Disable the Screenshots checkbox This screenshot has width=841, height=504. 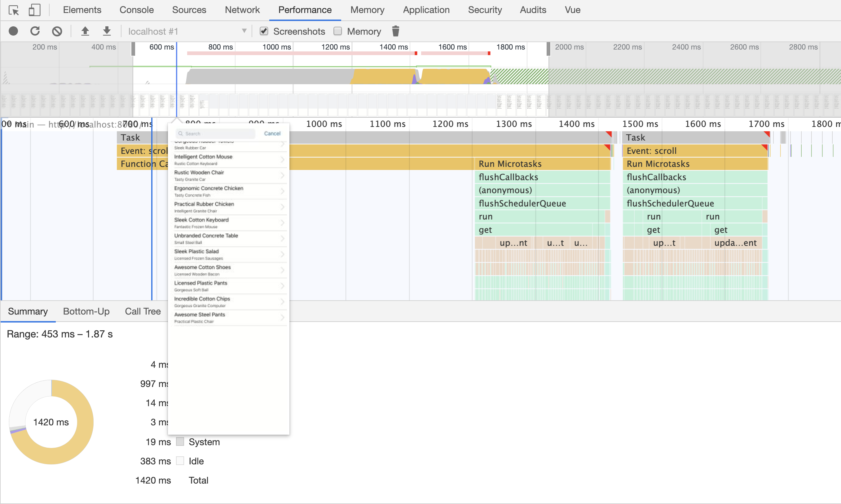(264, 31)
